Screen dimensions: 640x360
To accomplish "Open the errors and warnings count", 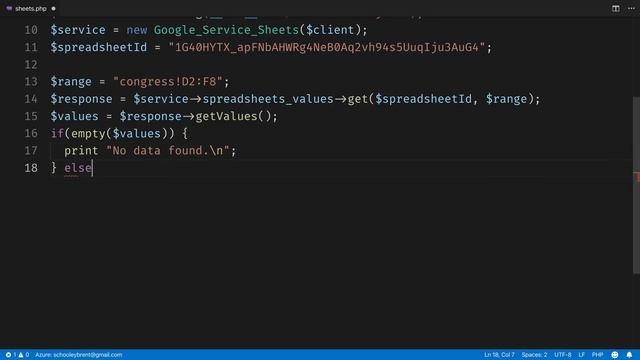I will tap(17, 355).
